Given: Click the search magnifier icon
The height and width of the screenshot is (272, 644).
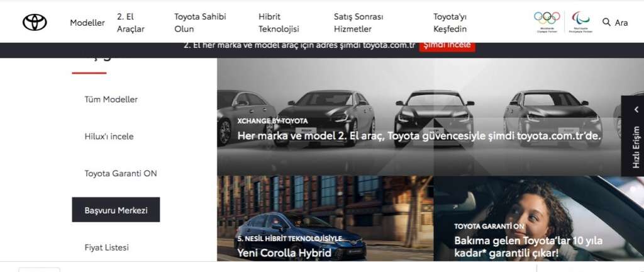Looking at the screenshot, I should [606, 22].
